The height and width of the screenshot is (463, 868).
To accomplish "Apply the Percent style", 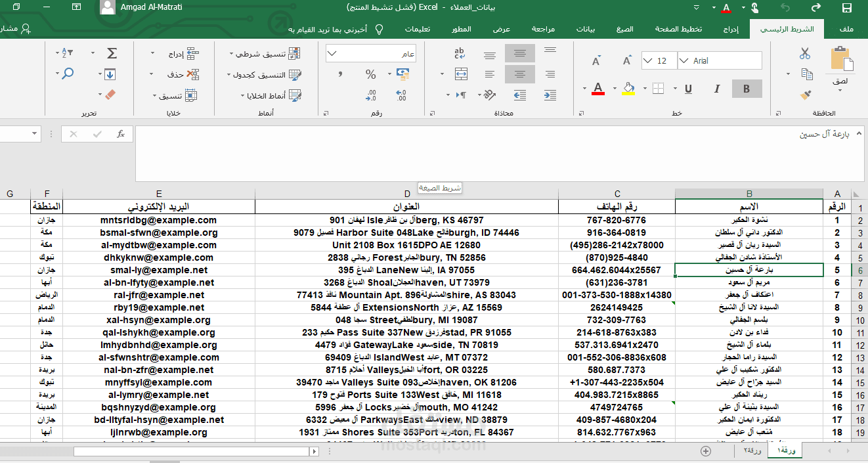I will click(371, 74).
